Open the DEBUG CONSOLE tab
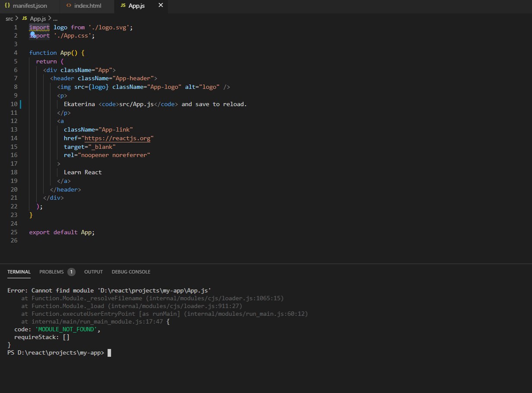Viewport: 532px width, 393px height. coord(131,272)
